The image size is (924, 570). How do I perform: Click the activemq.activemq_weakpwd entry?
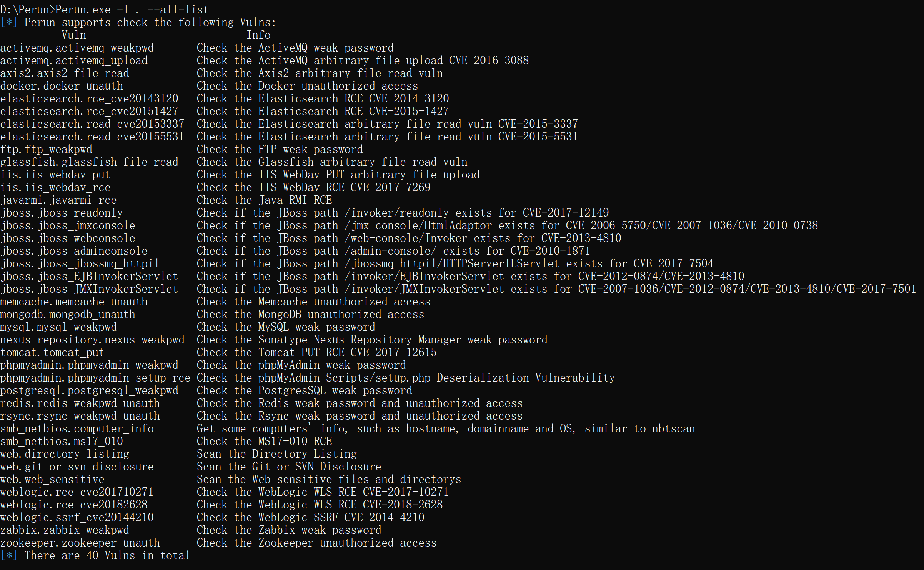pos(77,48)
